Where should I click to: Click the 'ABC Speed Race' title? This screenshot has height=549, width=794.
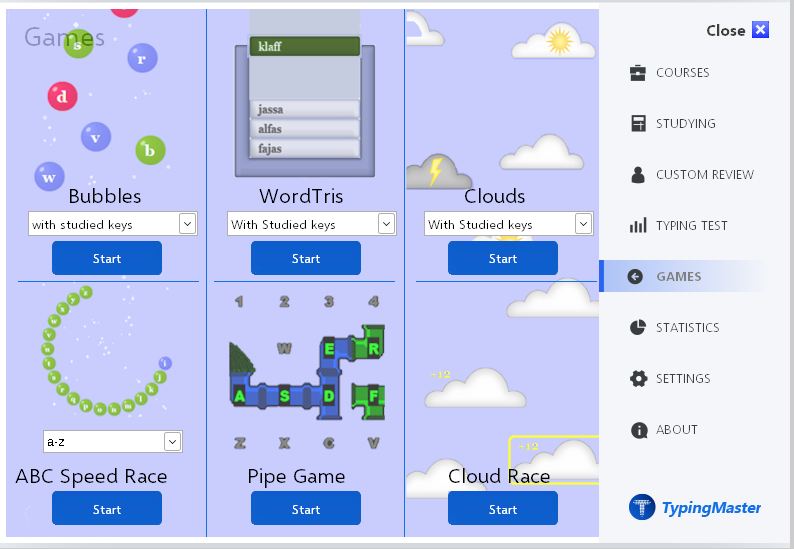tap(92, 477)
